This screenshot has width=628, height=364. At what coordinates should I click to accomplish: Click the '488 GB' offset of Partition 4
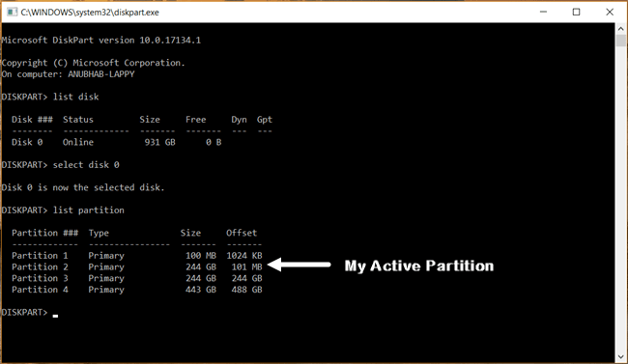[246, 290]
